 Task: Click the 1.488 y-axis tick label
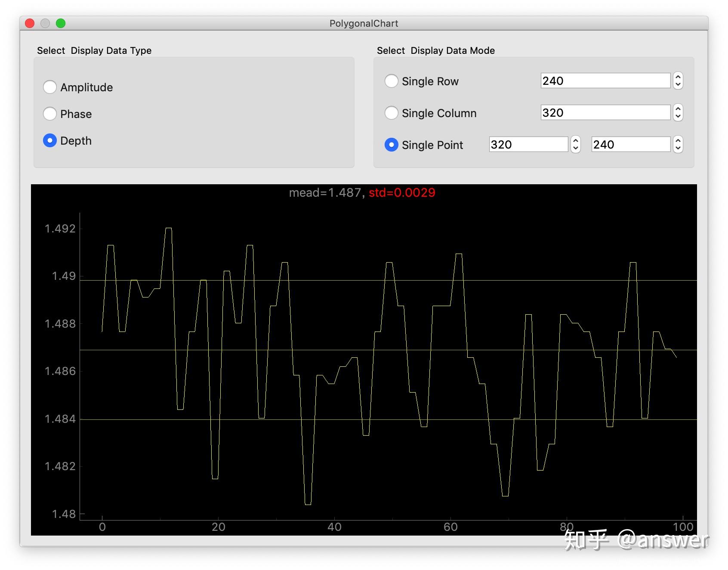[x=60, y=324]
